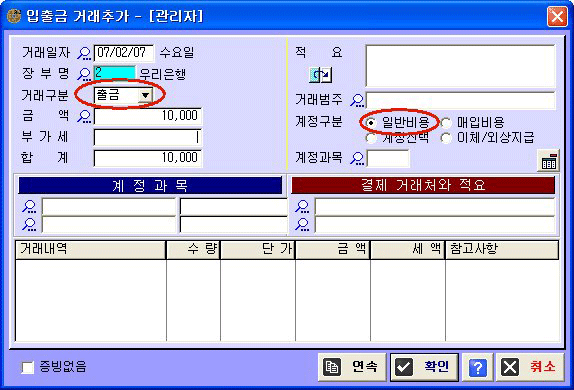Click first field under 결제 거래처와 적요
Viewport: 574px width, 390px height.
click(x=435, y=207)
